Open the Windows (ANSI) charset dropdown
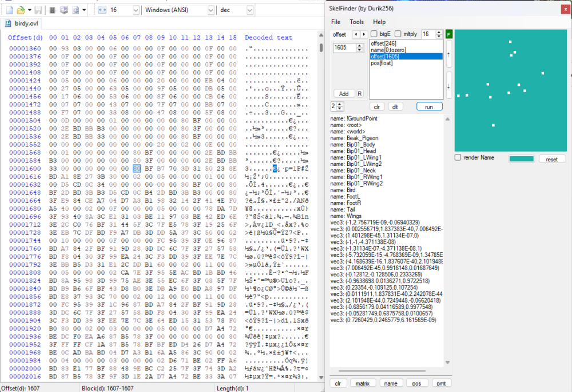Image resolution: width=572 pixels, height=392 pixels. (x=210, y=10)
